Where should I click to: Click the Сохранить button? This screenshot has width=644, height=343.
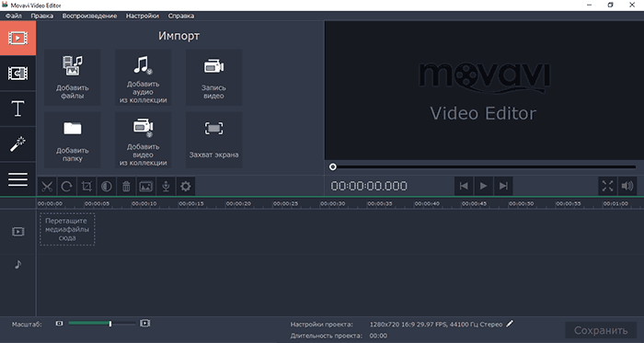(601, 330)
